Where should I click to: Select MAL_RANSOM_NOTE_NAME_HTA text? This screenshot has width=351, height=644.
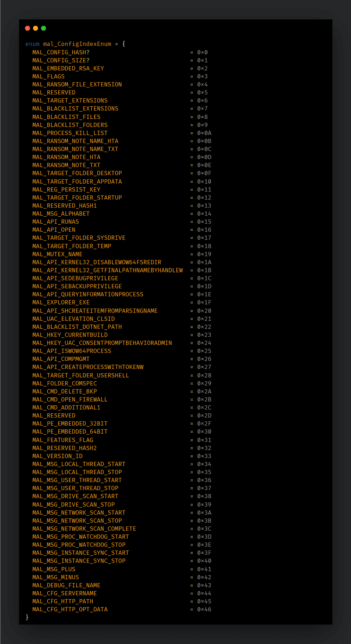coord(75,141)
